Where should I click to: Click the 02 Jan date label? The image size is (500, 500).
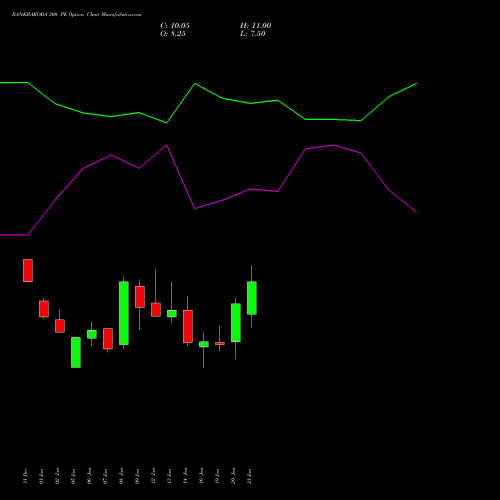(x=58, y=476)
